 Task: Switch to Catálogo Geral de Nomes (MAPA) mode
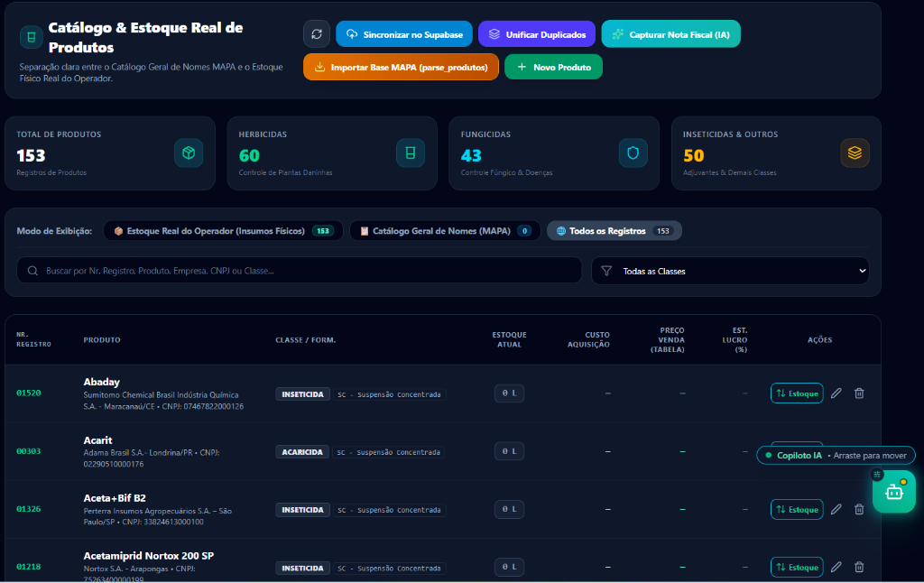tap(445, 231)
